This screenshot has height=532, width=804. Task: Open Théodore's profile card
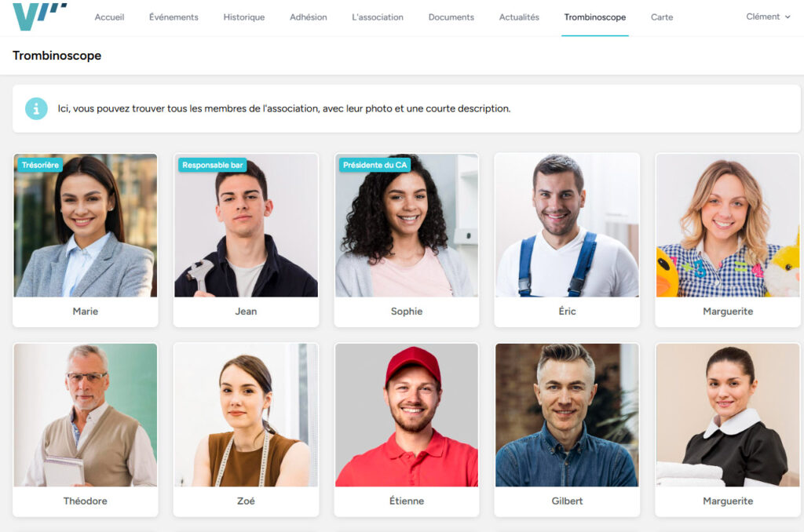tap(85, 430)
